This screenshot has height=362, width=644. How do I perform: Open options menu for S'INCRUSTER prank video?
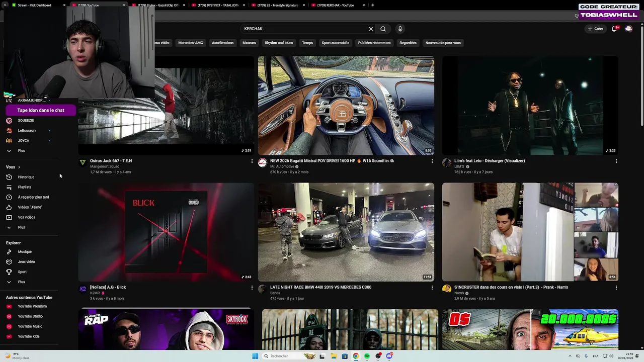pyautogui.click(x=616, y=288)
